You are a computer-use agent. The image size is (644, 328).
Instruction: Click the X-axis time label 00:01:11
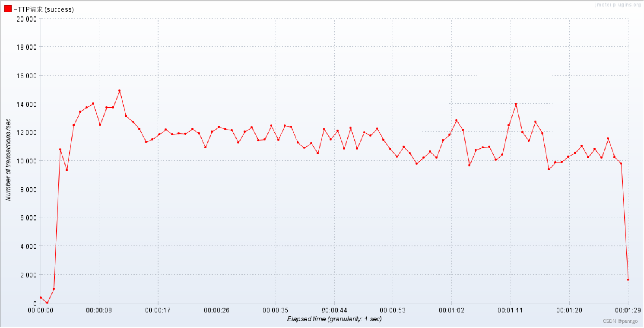[x=511, y=310]
